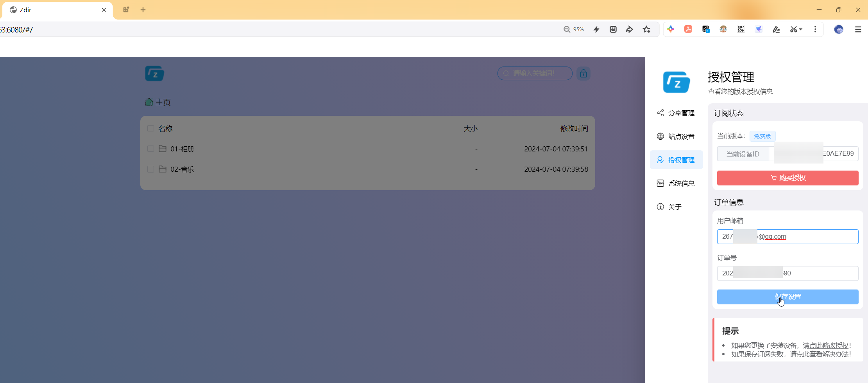Click the lock icon beside search

click(583, 74)
